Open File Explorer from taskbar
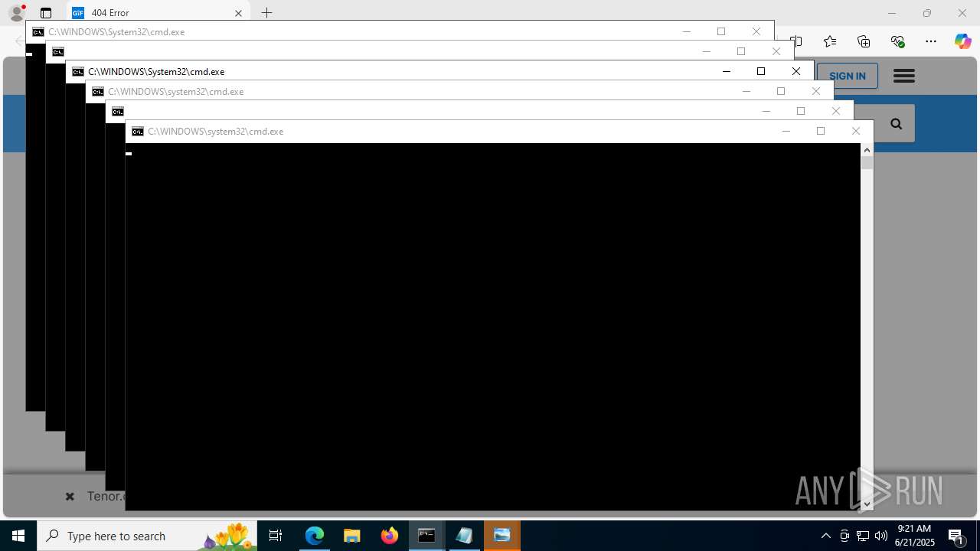 [x=352, y=536]
